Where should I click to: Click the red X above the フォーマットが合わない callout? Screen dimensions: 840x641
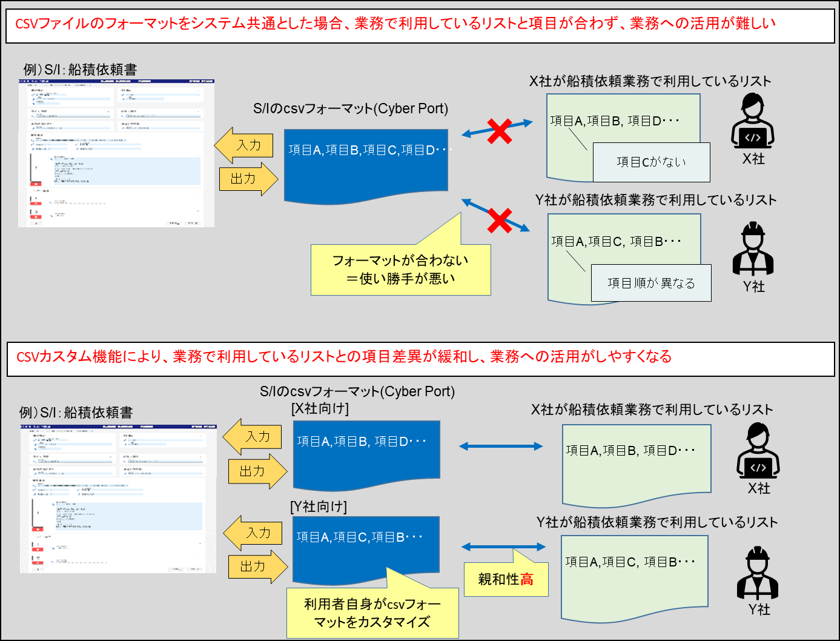(x=500, y=221)
